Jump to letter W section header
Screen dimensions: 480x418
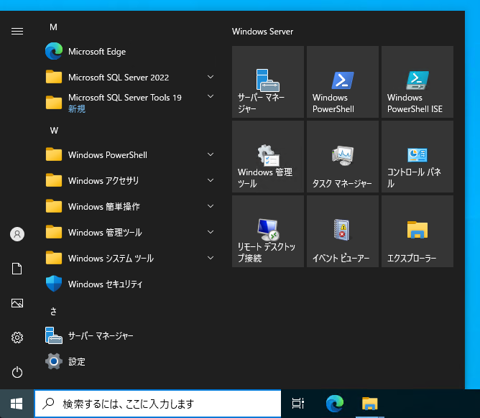54,130
